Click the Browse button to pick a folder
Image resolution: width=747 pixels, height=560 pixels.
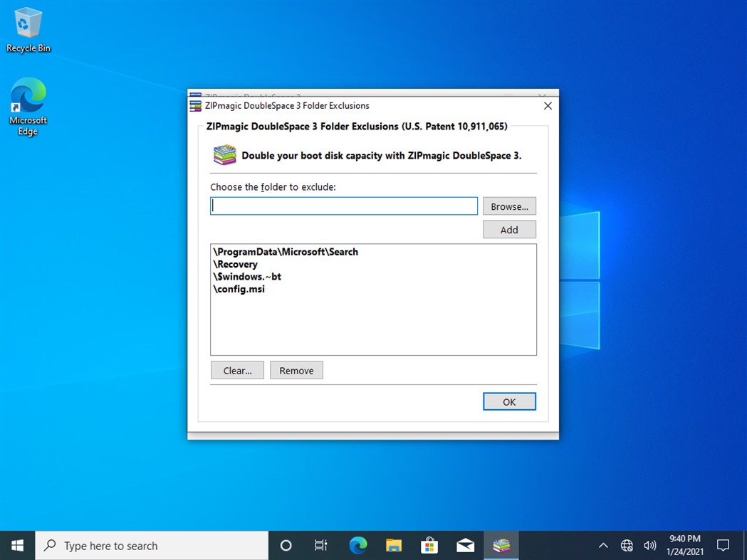[509, 206]
